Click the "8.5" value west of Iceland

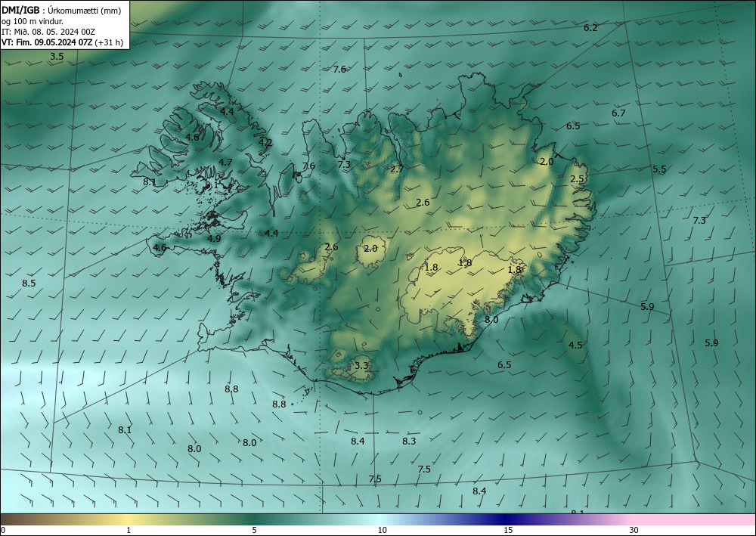click(29, 283)
